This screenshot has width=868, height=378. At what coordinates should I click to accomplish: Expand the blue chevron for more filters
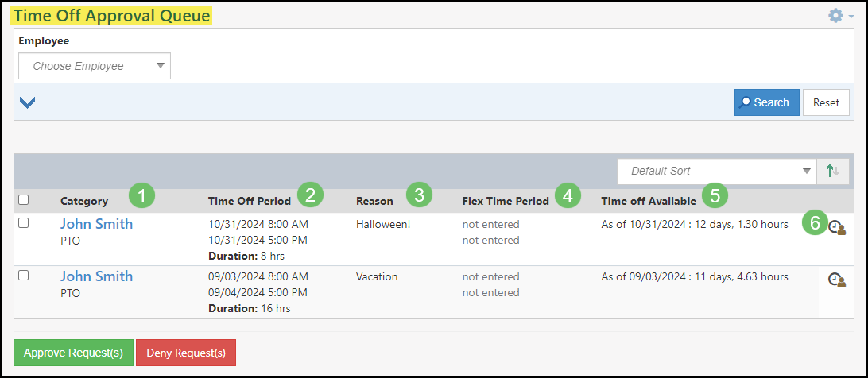click(x=27, y=102)
